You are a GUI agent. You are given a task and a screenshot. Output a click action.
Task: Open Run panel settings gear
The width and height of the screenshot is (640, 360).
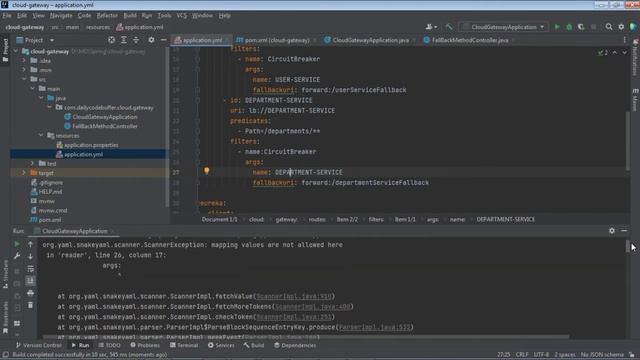click(611, 231)
